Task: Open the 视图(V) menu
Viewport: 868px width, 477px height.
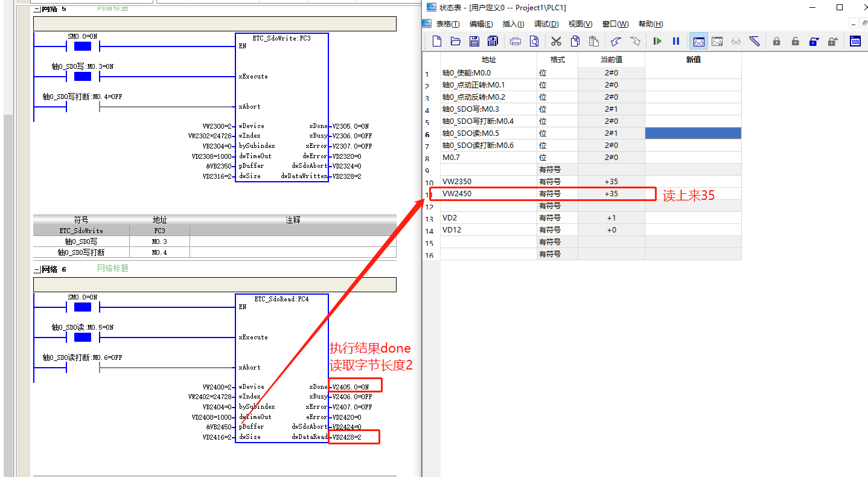Action: [x=580, y=24]
